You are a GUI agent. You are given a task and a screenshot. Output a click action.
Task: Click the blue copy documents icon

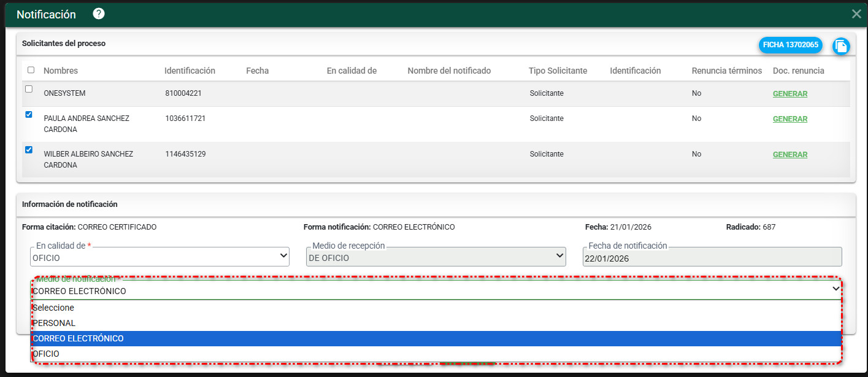point(840,46)
